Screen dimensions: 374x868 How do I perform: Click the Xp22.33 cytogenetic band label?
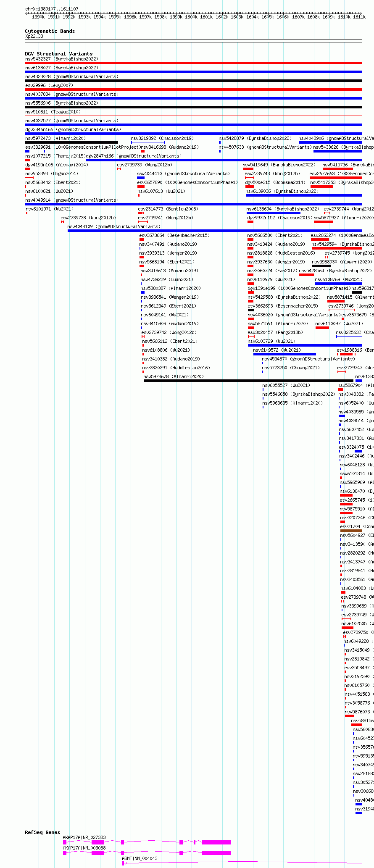click(34, 36)
